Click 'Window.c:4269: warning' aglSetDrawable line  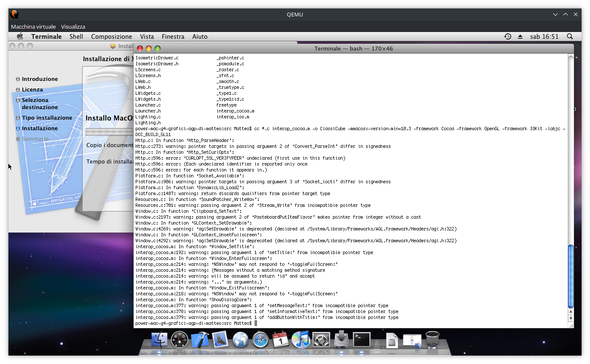point(296,229)
